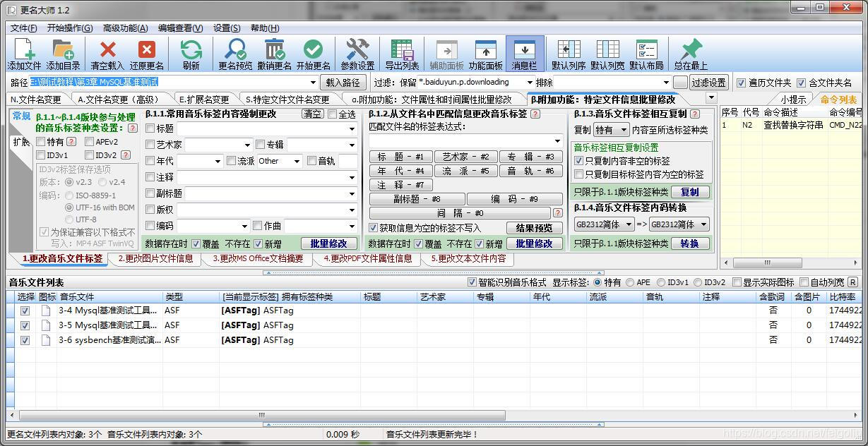
Task: Click the 载入路径 button
Action: point(343,83)
